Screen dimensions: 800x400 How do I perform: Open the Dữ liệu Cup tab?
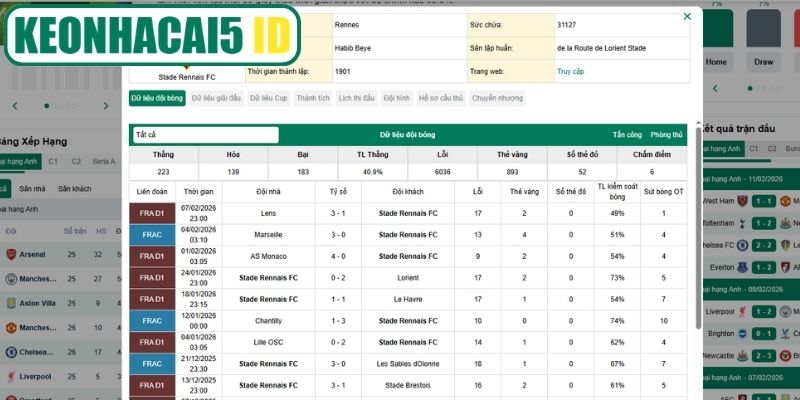[x=269, y=98]
